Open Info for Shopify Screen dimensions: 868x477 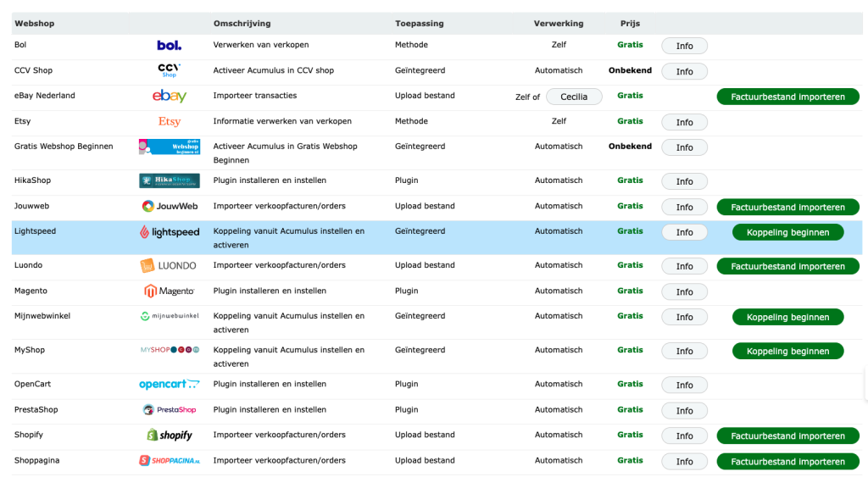(684, 436)
